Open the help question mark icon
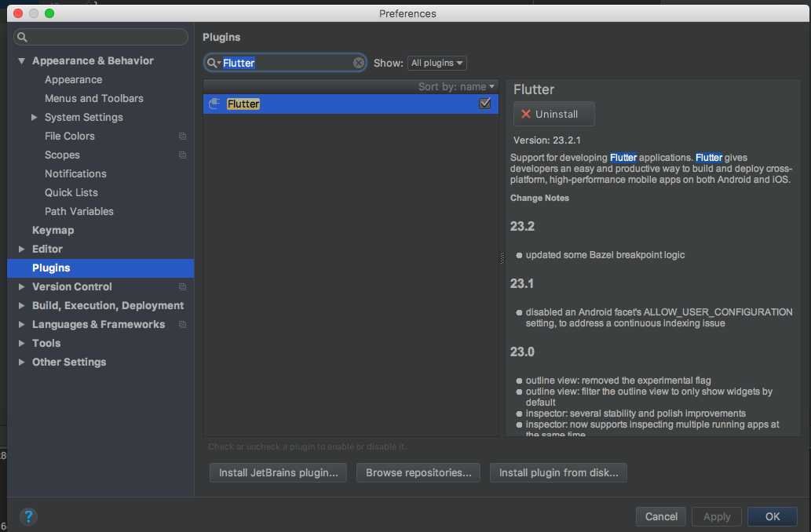This screenshot has width=811, height=532. 28,516
